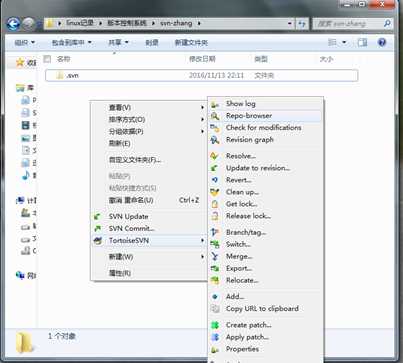Click the Add plus icon
Screen dimensions: 403x363
215,296
